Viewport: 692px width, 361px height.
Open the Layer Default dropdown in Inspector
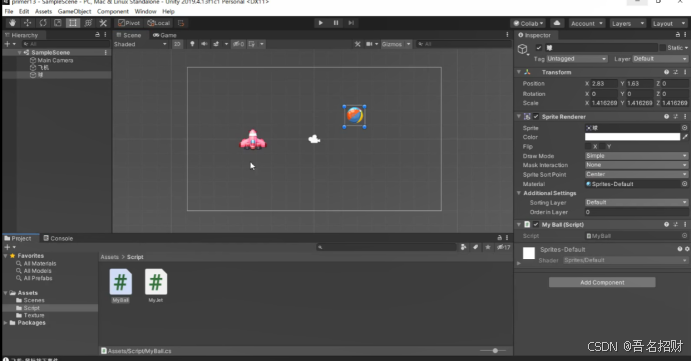click(x=660, y=59)
